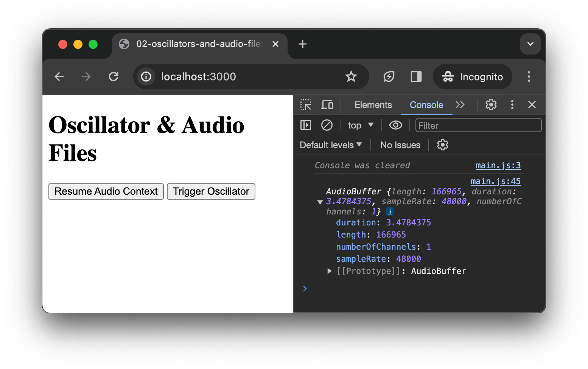Open Chrome's three-dot browser menu
Viewport: 588px width, 369px height.
tap(529, 77)
